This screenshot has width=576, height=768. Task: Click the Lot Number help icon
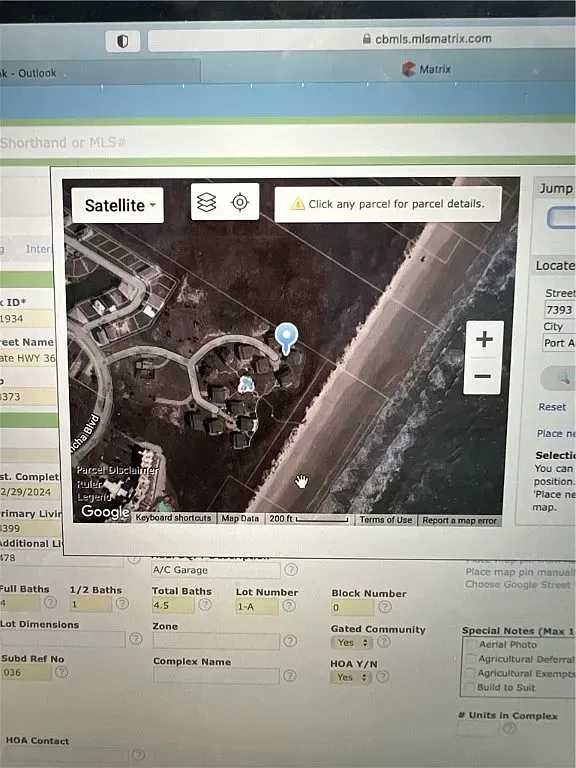click(289, 606)
